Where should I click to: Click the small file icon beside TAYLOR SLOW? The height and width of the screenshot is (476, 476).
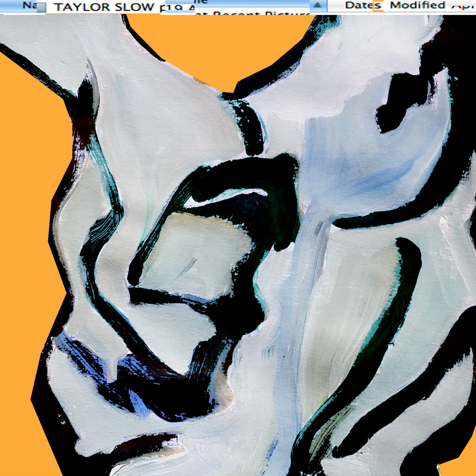click(41, 8)
